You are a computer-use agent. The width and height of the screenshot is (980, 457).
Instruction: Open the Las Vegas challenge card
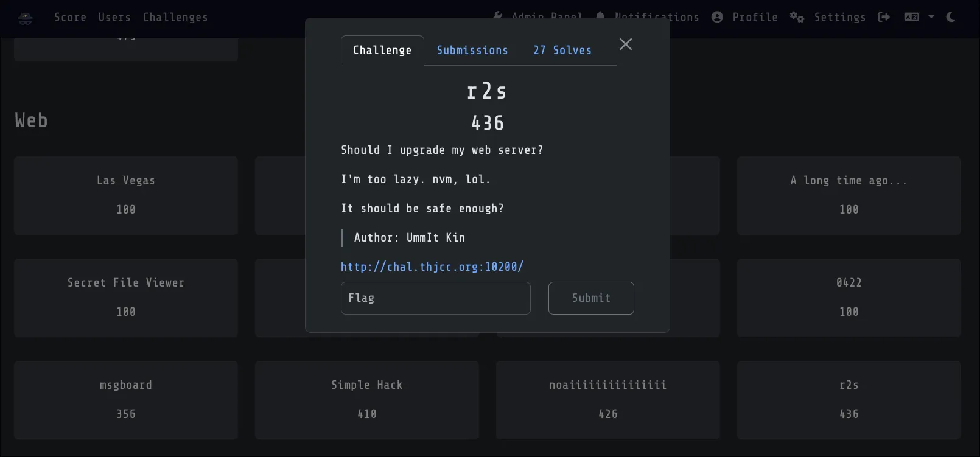(x=126, y=195)
